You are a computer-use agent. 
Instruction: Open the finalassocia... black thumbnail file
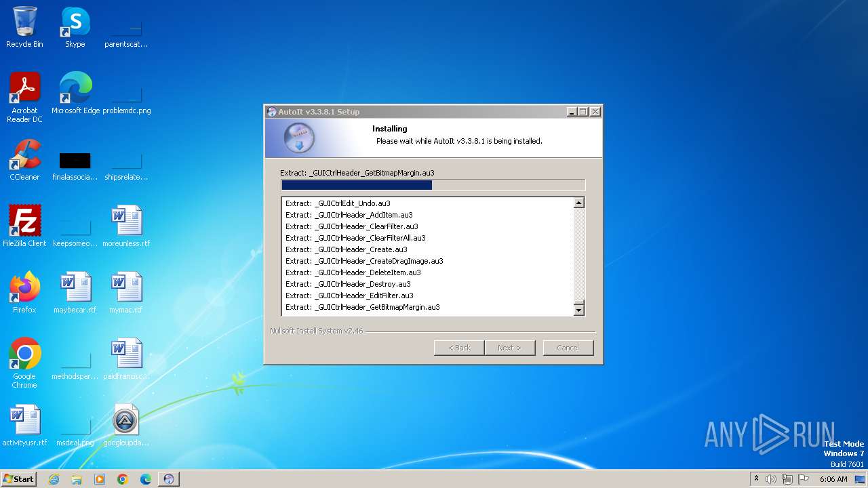(75, 165)
